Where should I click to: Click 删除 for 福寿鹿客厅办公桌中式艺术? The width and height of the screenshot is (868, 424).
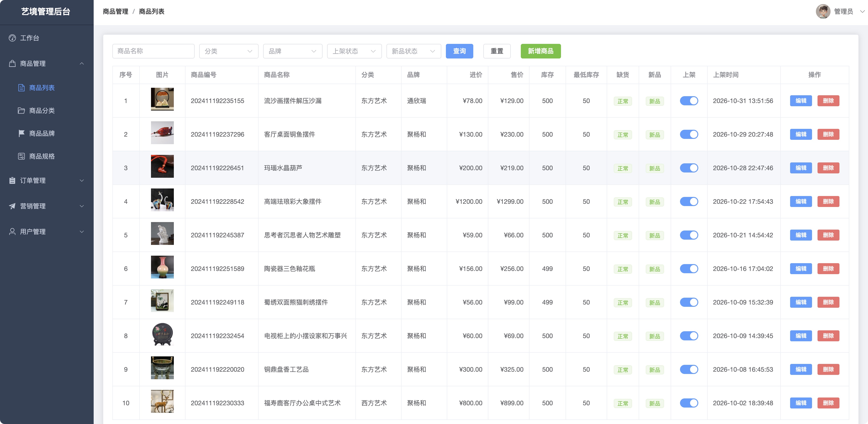click(x=828, y=403)
